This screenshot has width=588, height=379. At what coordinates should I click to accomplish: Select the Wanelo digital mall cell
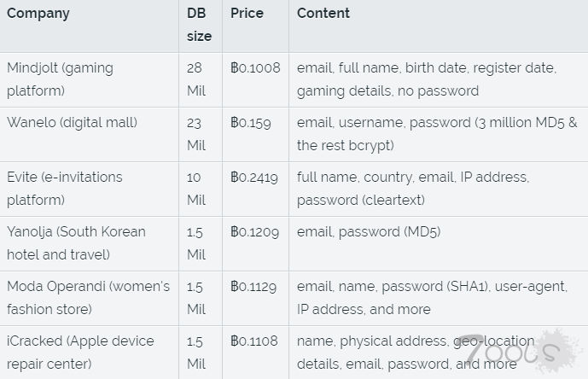point(72,123)
